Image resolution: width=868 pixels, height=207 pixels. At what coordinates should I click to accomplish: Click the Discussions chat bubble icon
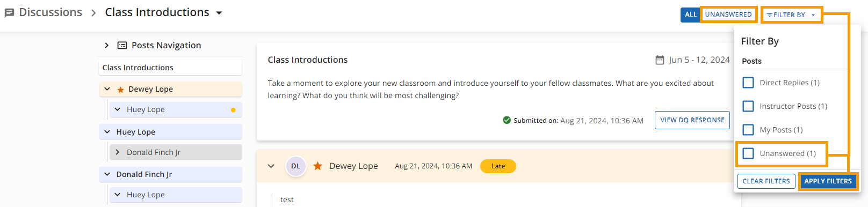[x=9, y=13]
